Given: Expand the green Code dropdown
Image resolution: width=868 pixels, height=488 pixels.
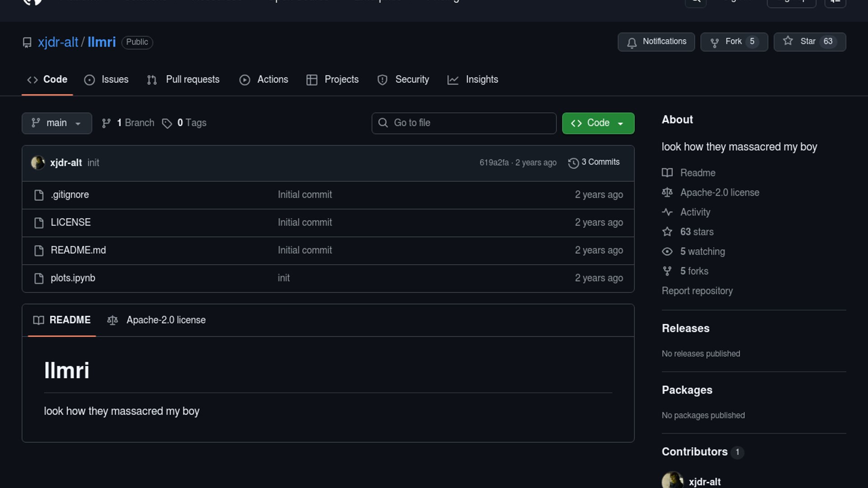Looking at the screenshot, I should point(598,123).
